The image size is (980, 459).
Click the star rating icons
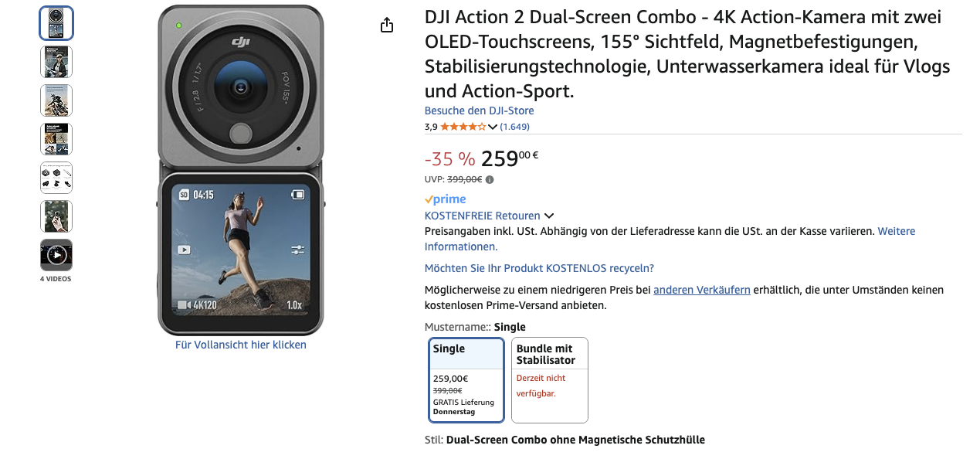(463, 127)
